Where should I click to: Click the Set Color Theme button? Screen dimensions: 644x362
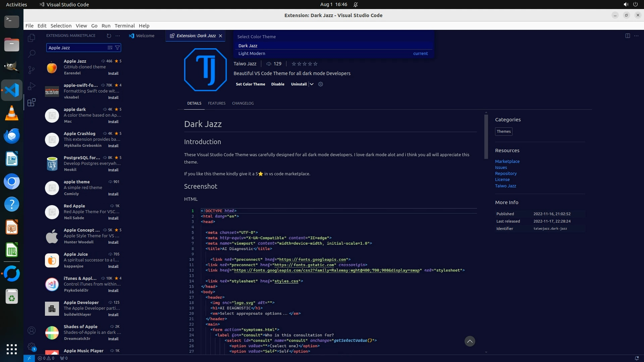pyautogui.click(x=250, y=84)
